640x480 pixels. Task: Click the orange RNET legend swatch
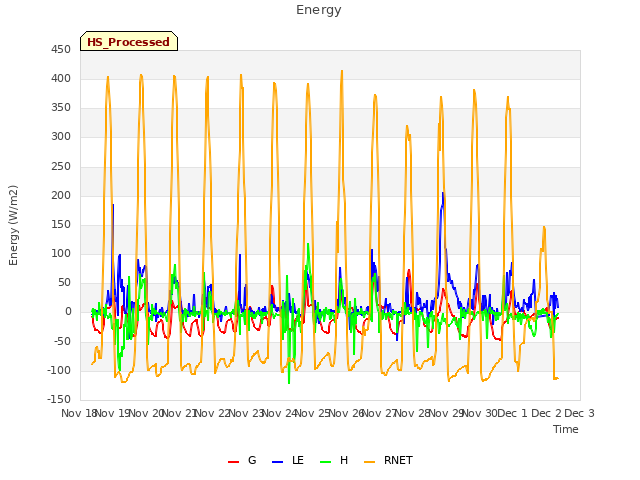pyautogui.click(x=369, y=462)
